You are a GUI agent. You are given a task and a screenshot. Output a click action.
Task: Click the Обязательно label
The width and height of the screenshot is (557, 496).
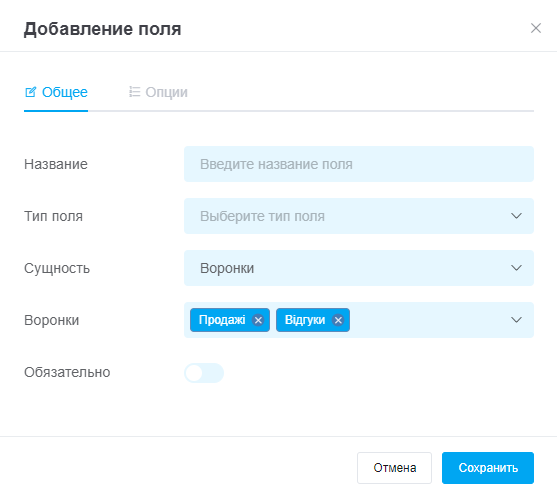pyautogui.click(x=67, y=372)
